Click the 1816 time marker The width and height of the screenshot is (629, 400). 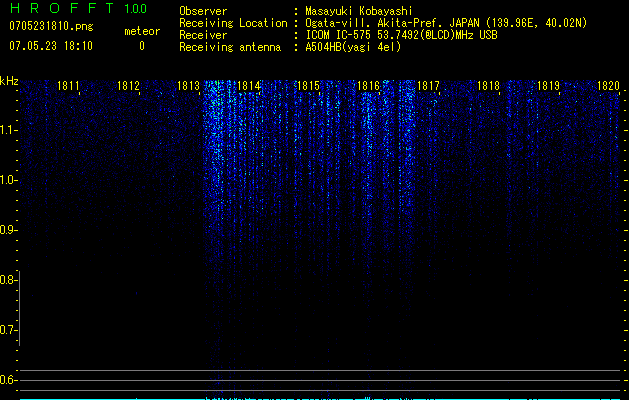tap(368, 86)
